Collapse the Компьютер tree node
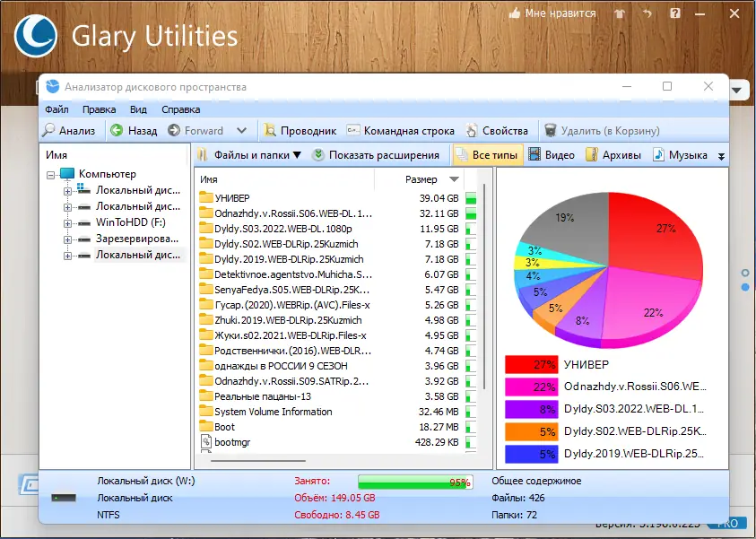756x539 pixels. click(x=50, y=175)
